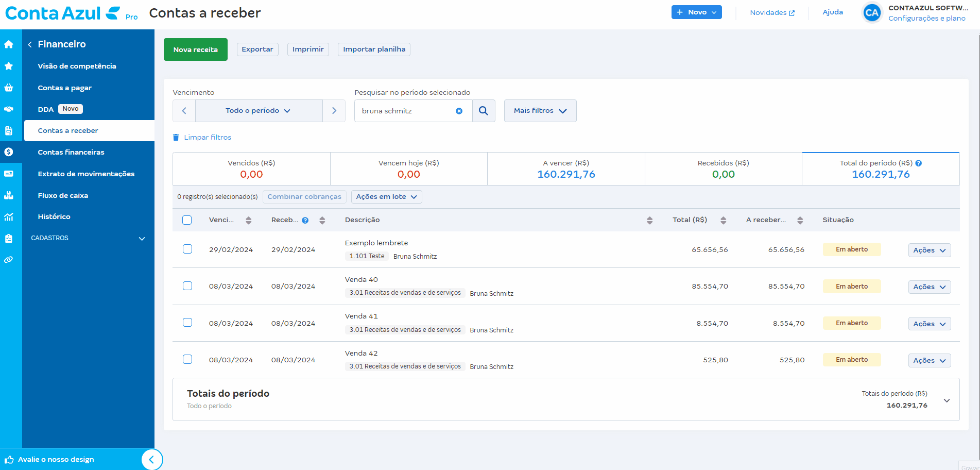Viewport: 980px width, 470px height.
Task: Navigate to Fluxo de caixa in the sidebar menu
Action: click(63, 195)
